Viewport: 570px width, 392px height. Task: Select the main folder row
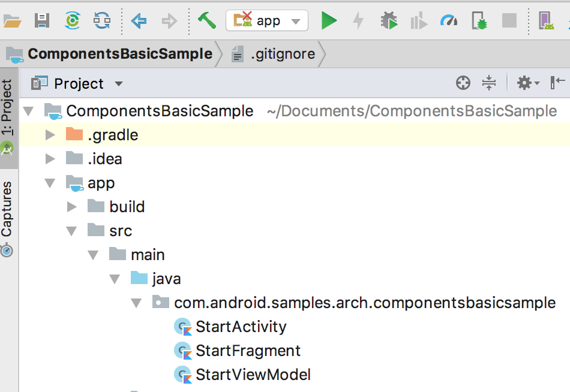click(x=295, y=255)
